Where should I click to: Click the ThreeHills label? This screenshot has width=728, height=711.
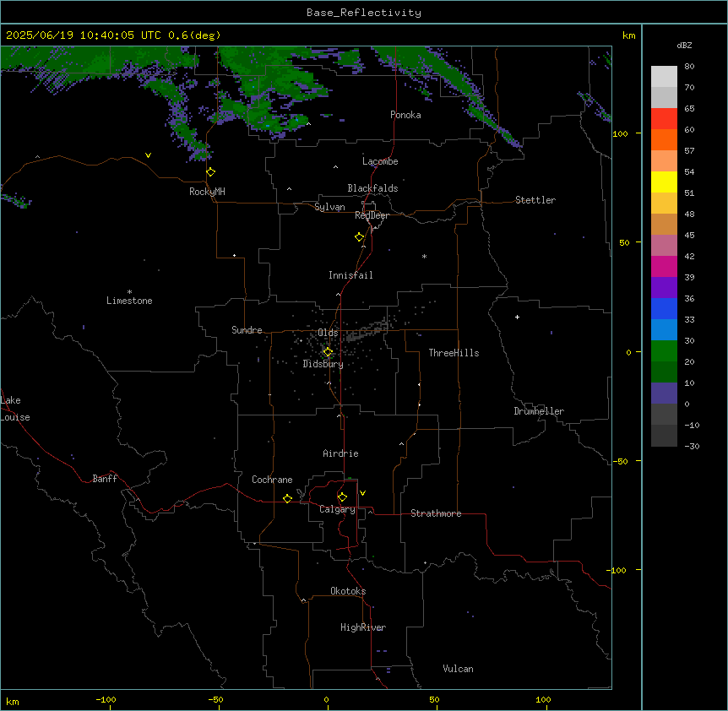(x=454, y=353)
